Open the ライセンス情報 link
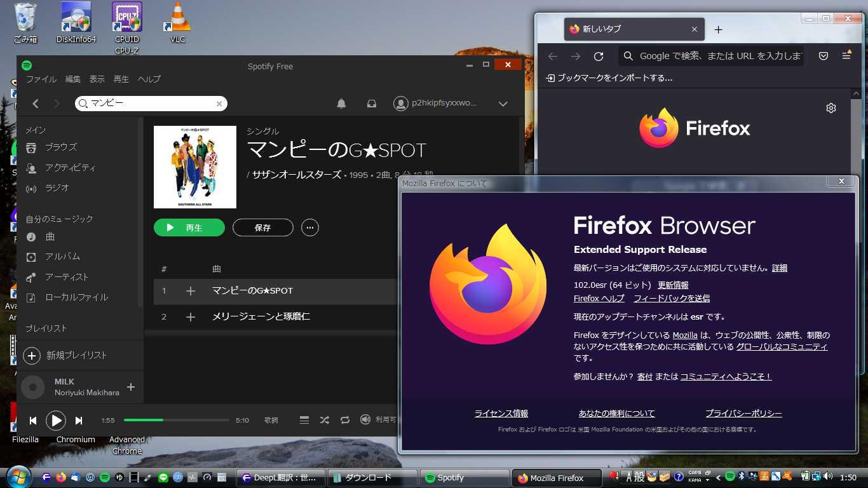868x488 pixels. 501,414
